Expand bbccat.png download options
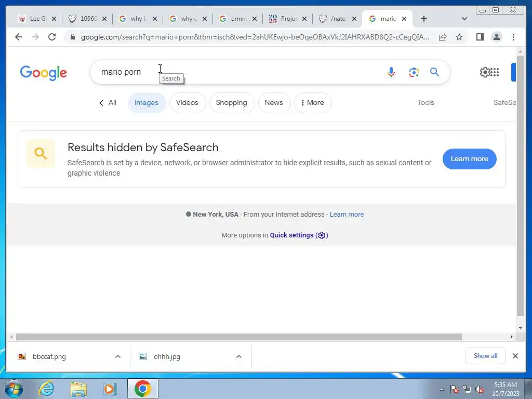Screen dimensions: 532x399 pyautogui.click(x=118, y=356)
